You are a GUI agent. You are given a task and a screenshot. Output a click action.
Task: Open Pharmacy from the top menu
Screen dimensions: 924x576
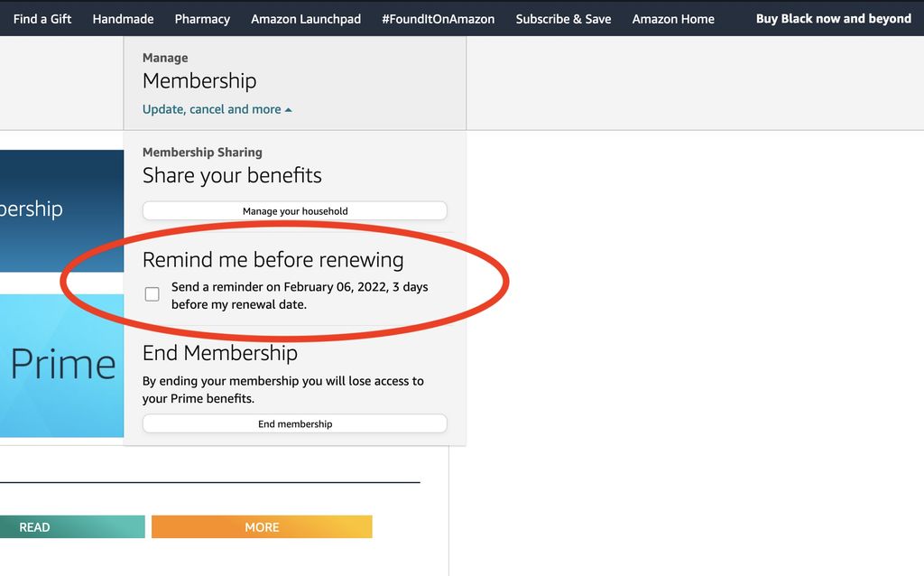202,18
